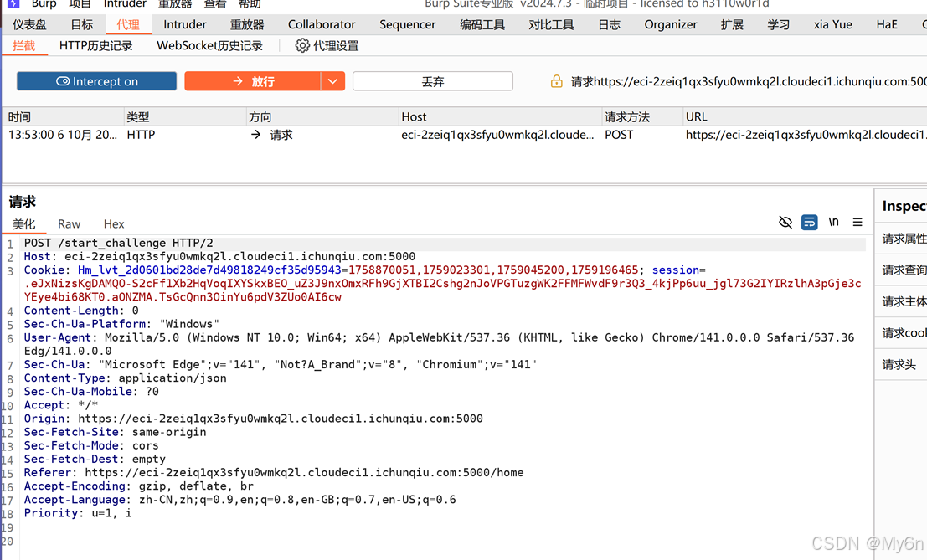
Task: Open the 帮助 menu
Action: click(250, 3)
